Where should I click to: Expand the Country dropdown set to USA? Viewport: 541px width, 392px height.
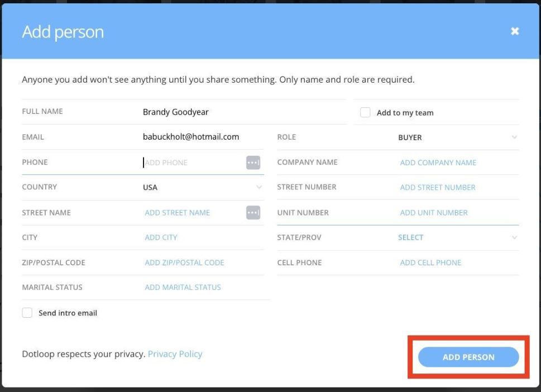203,188
